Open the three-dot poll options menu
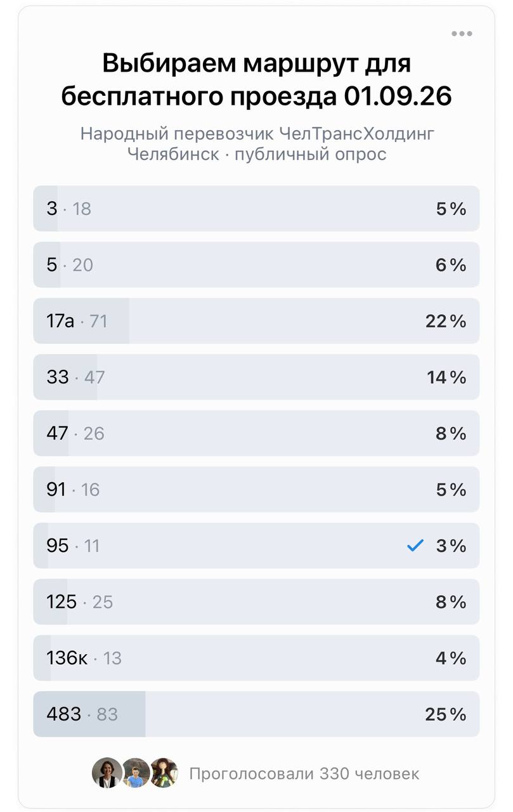Image resolution: width=513 pixels, height=812 pixels. click(x=462, y=34)
